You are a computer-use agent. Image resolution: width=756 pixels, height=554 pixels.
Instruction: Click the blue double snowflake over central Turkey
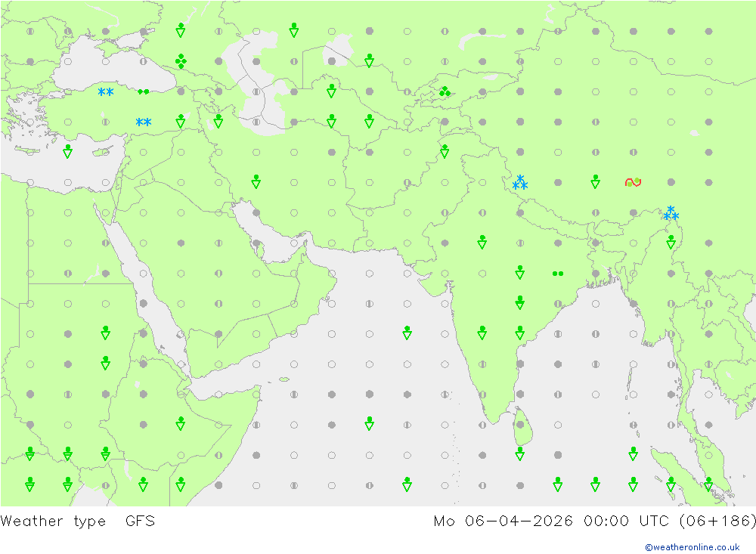pos(143,122)
